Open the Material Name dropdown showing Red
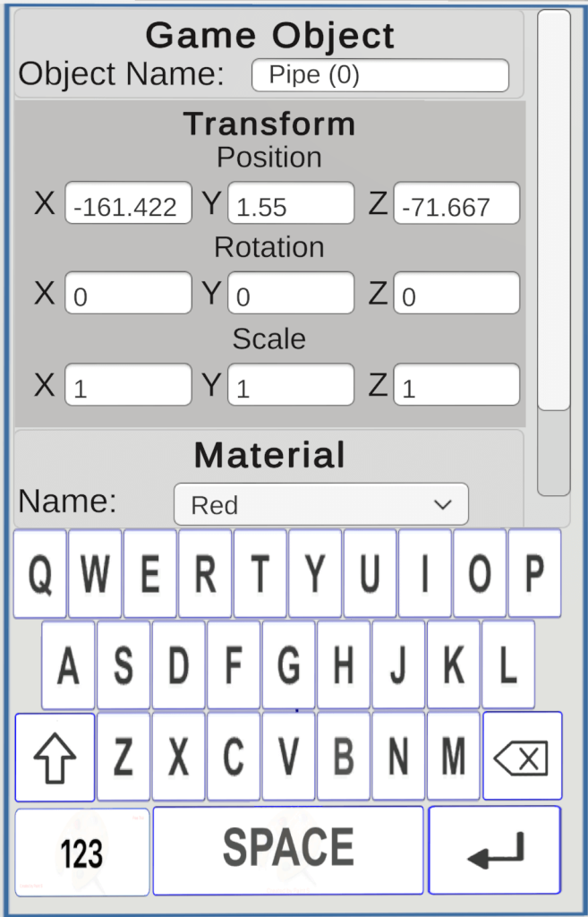 321,504
